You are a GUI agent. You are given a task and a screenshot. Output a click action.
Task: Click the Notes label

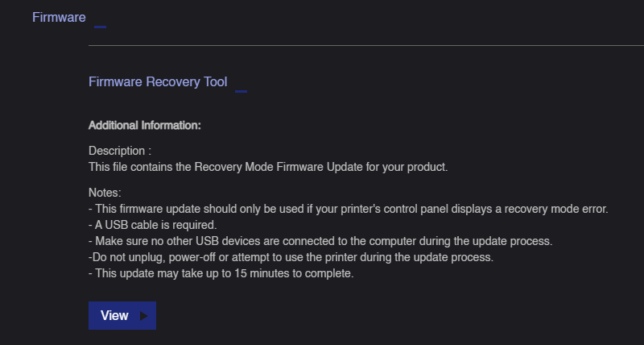tap(105, 193)
